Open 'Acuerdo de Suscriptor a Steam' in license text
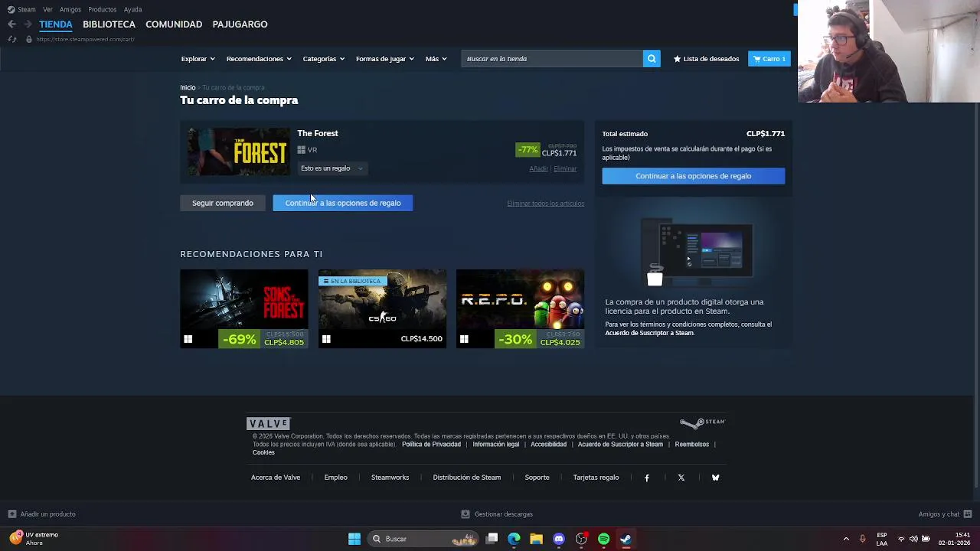 649,333
